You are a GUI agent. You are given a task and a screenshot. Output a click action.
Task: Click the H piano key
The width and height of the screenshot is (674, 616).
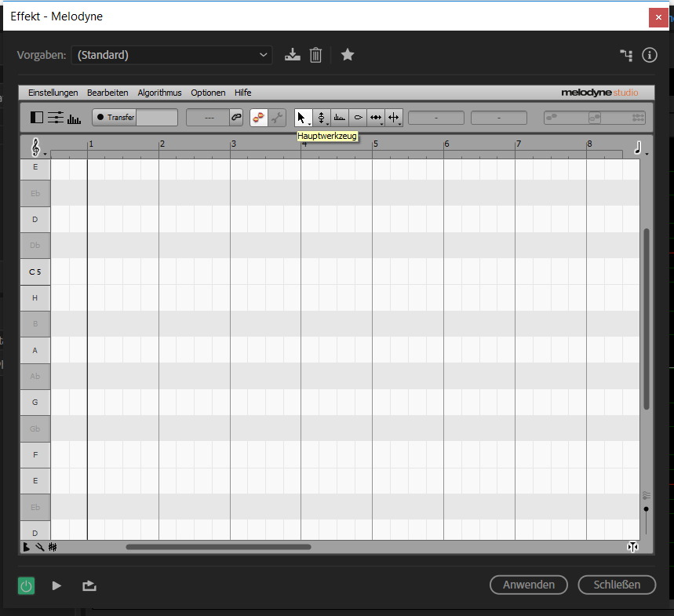pyautogui.click(x=35, y=298)
